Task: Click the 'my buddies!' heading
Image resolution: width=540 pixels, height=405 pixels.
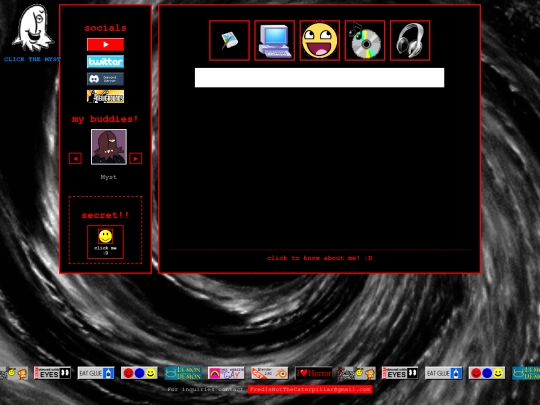Action: 105,119
